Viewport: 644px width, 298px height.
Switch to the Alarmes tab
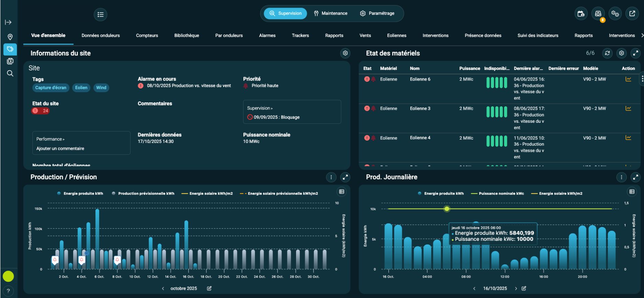pyautogui.click(x=267, y=35)
